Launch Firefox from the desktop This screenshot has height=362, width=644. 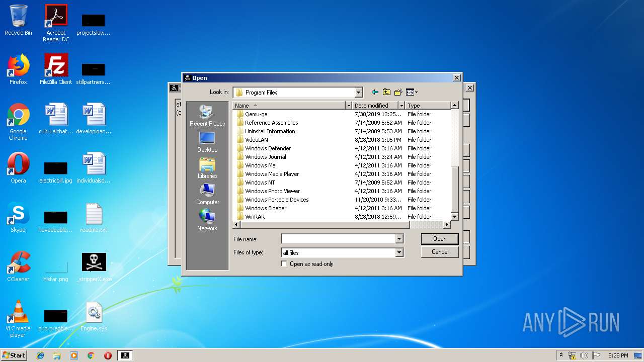pos(18,69)
